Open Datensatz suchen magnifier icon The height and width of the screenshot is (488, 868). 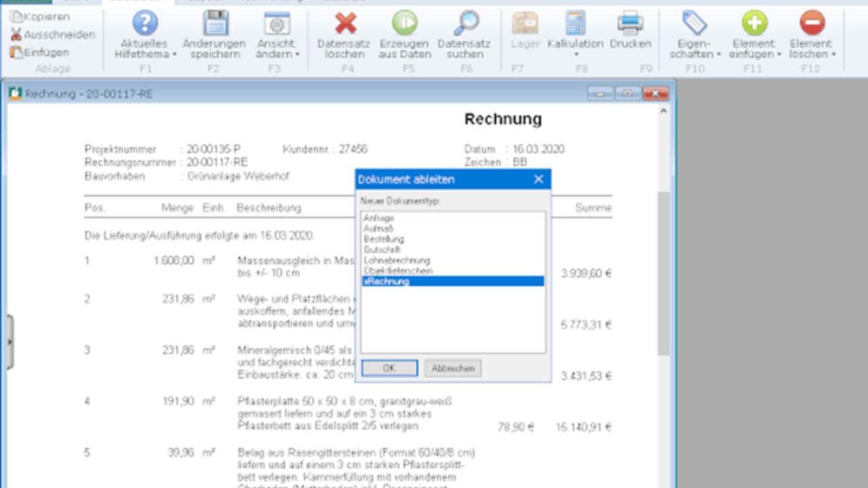[466, 23]
